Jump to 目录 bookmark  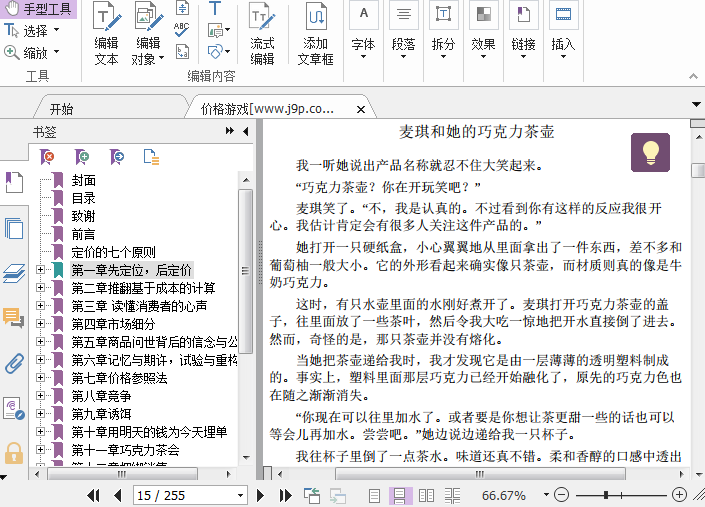[83, 198]
